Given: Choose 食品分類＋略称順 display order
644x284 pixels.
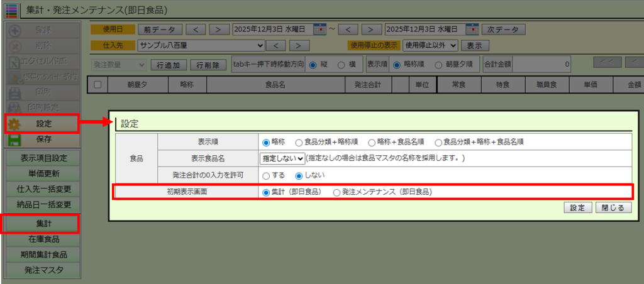Looking at the screenshot, I should (298, 142).
